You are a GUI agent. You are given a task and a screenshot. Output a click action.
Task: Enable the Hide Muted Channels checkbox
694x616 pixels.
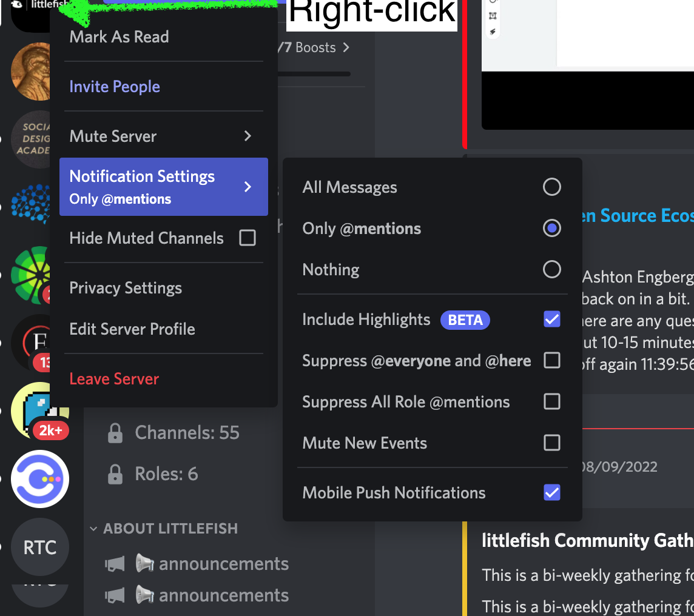point(248,238)
